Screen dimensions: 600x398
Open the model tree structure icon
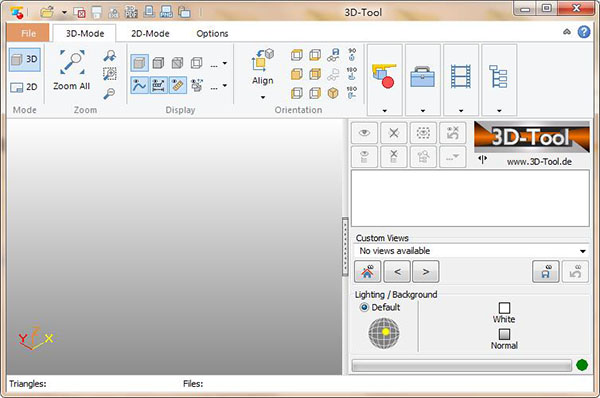pos(499,76)
